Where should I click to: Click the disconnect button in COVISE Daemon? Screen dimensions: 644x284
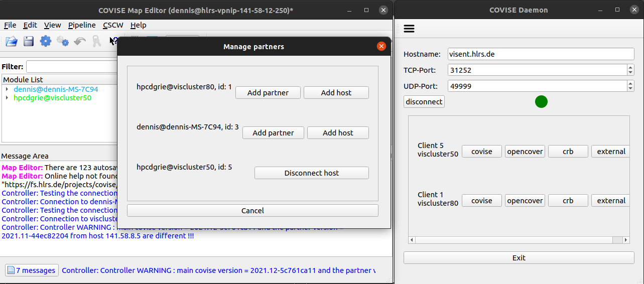point(424,101)
